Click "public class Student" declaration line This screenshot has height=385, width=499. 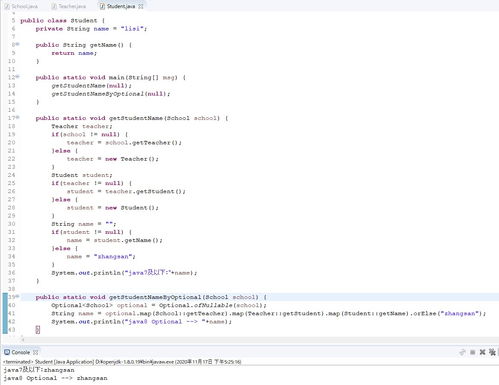pos(62,21)
